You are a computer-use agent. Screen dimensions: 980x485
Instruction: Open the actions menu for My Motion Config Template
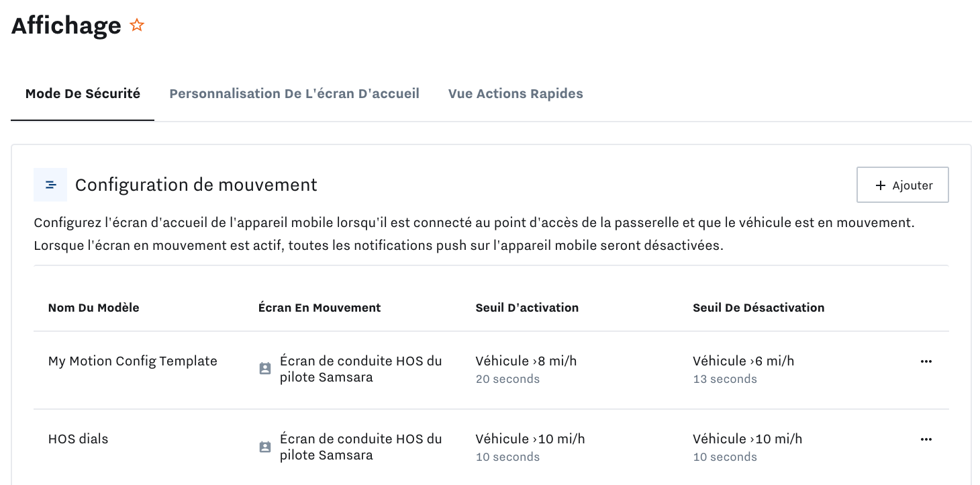(x=926, y=361)
